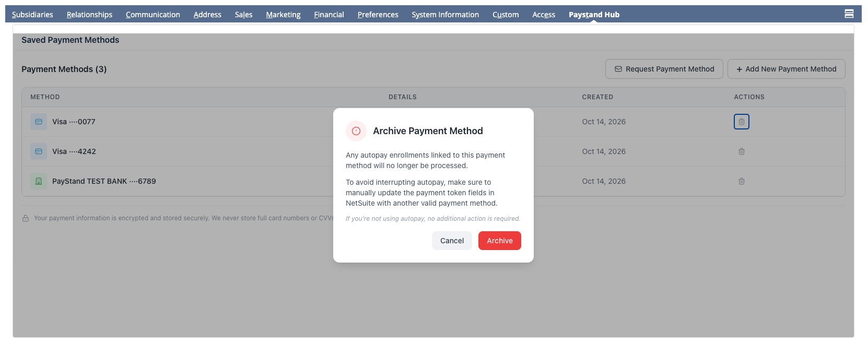Click the card icon beside Visa ····4242
Screen dimensions: 868x344
coord(39,151)
